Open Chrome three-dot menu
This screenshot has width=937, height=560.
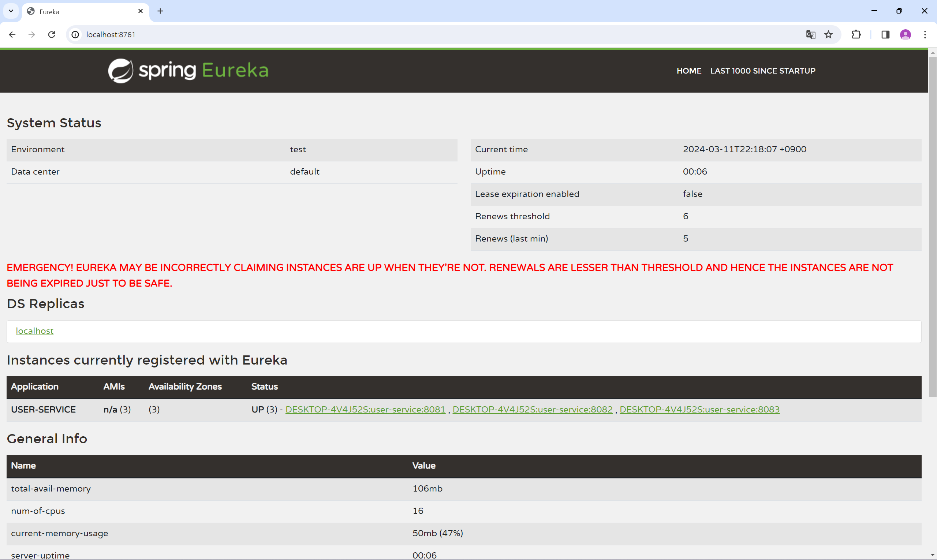point(925,35)
